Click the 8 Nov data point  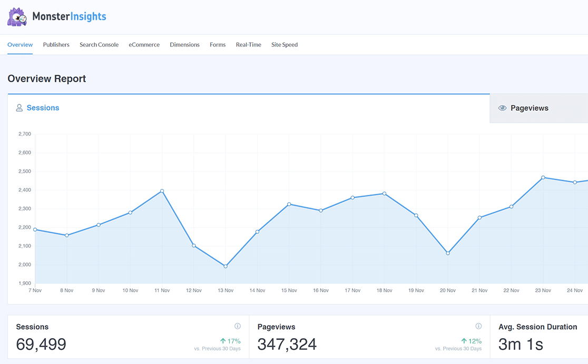pyautogui.click(x=67, y=235)
